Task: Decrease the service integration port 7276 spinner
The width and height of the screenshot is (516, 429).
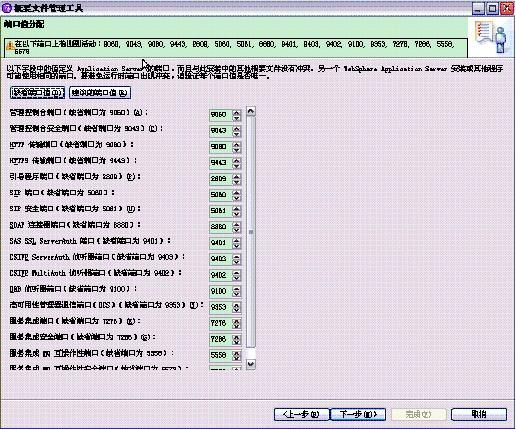Action: pos(237,326)
